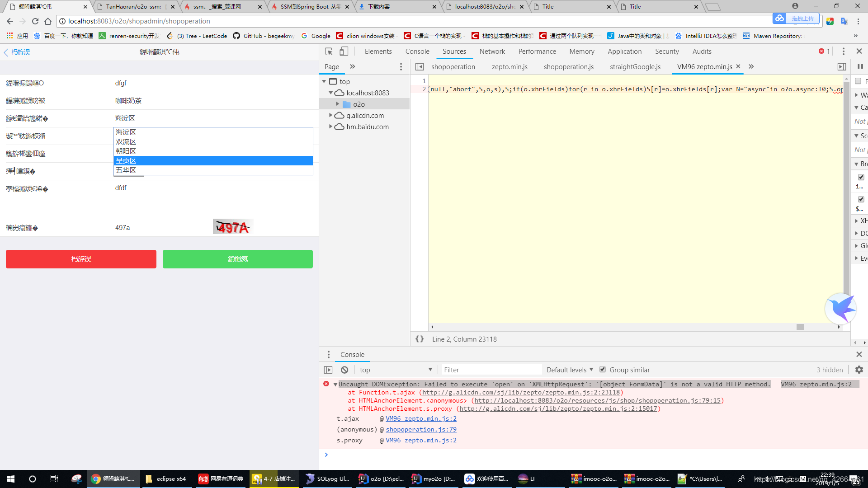This screenshot has width=868, height=488.
Task: Reload the page in the browser
Action: coord(35,21)
